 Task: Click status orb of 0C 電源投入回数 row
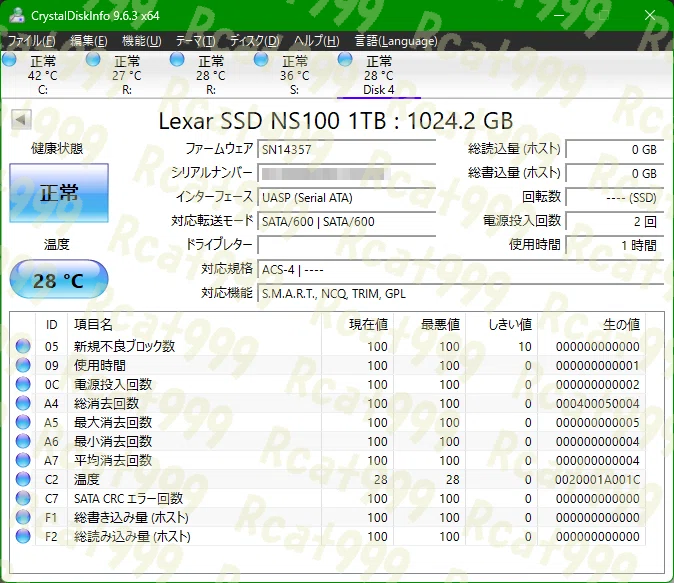pyautogui.click(x=23, y=384)
